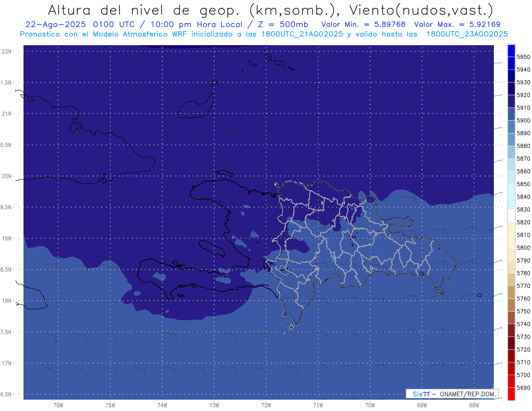Click the 5880 color scale label
The height and width of the screenshot is (411, 532).
(523, 146)
